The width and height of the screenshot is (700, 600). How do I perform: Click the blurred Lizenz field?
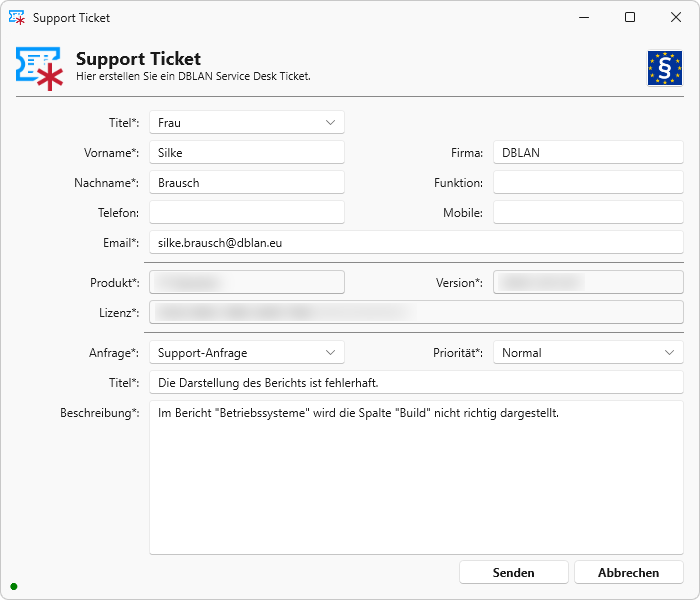click(x=416, y=312)
